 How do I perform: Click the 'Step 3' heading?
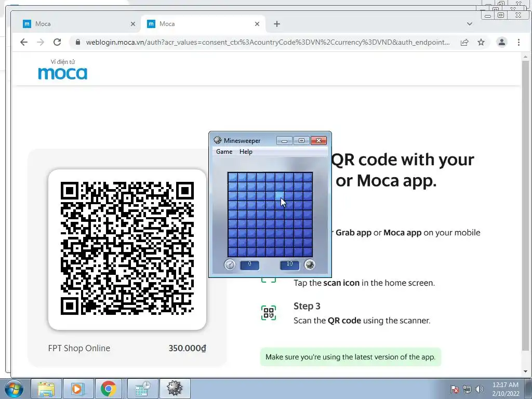(x=307, y=306)
